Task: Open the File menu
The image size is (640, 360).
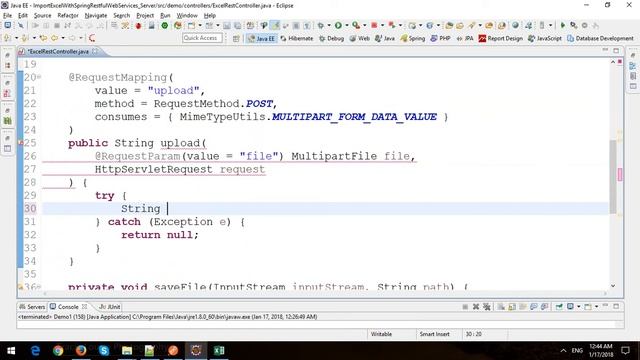Action: [7, 16]
